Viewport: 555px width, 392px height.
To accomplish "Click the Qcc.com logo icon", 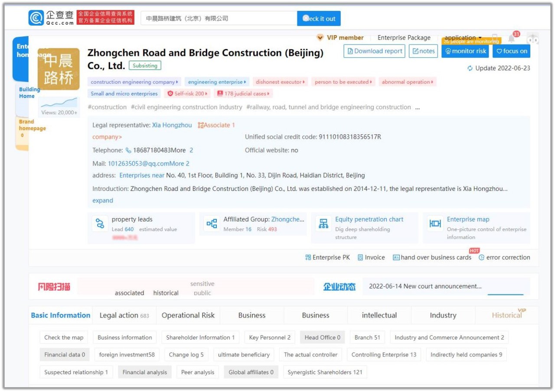I will pos(36,18).
